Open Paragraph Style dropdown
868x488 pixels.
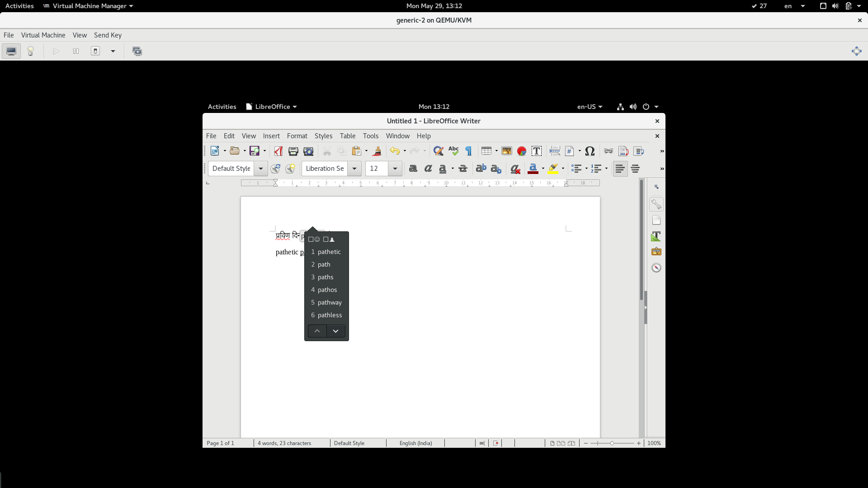[x=261, y=169]
